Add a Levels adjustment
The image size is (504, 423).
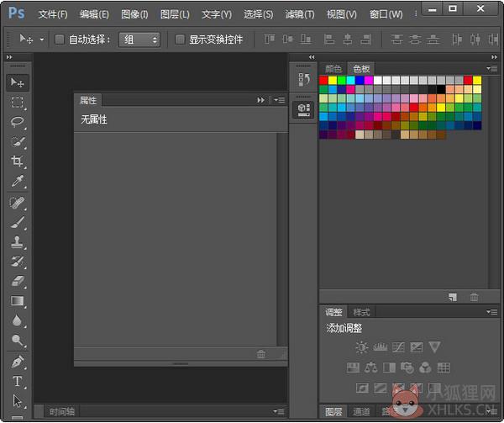pos(381,347)
